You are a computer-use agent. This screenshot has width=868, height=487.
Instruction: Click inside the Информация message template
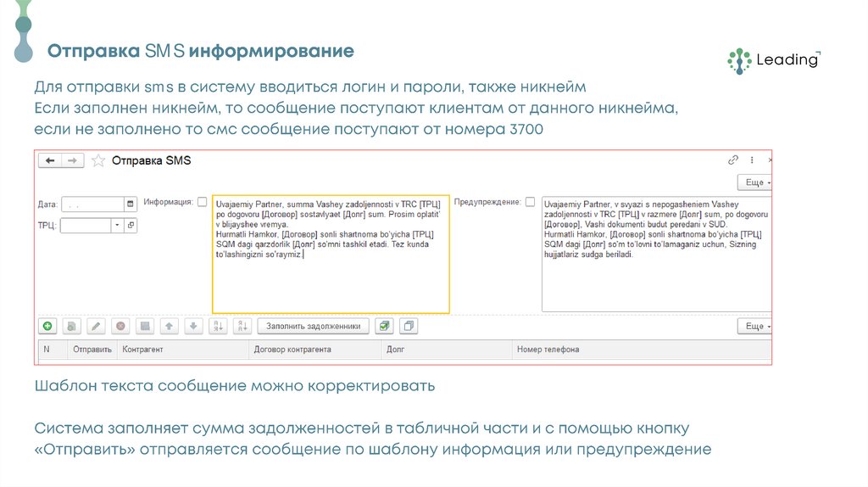click(331, 255)
